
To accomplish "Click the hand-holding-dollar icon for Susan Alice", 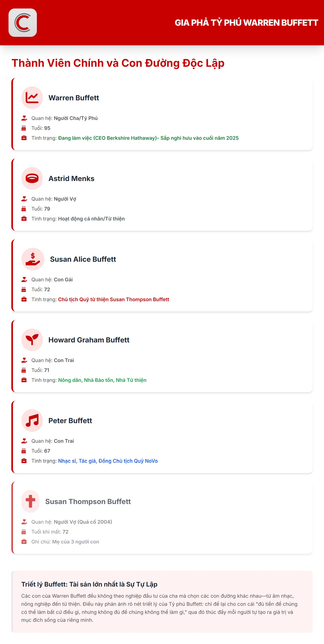I will click(33, 259).
